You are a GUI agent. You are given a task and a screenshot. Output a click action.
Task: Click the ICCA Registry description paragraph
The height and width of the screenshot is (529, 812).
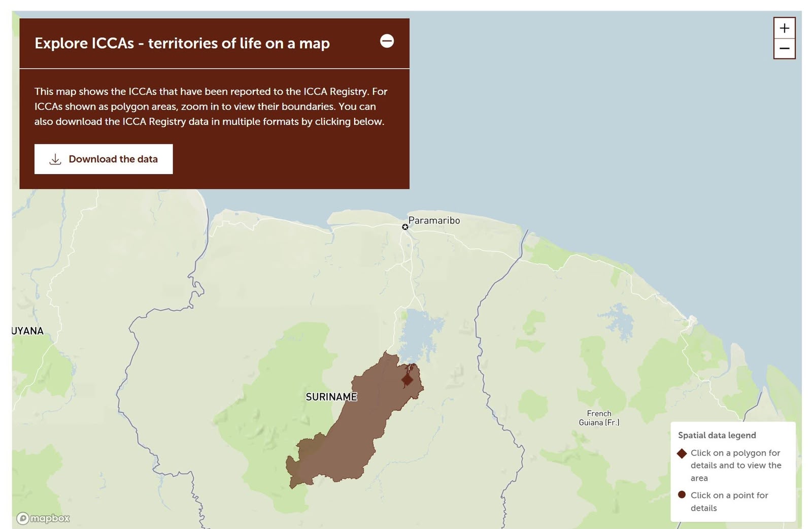click(x=211, y=107)
